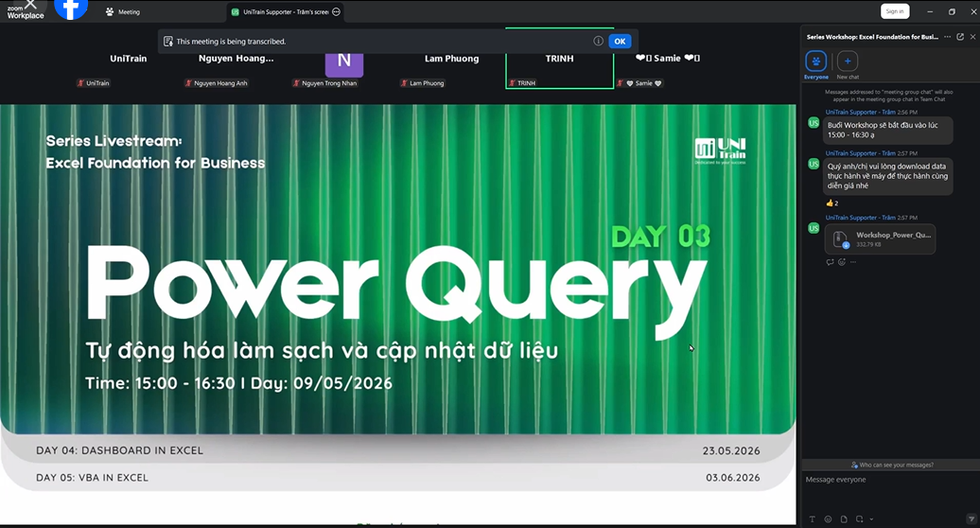This screenshot has width=980, height=528.
Task: Click muted mic icon beside Nguyen Trong Nhan
Action: pos(296,83)
